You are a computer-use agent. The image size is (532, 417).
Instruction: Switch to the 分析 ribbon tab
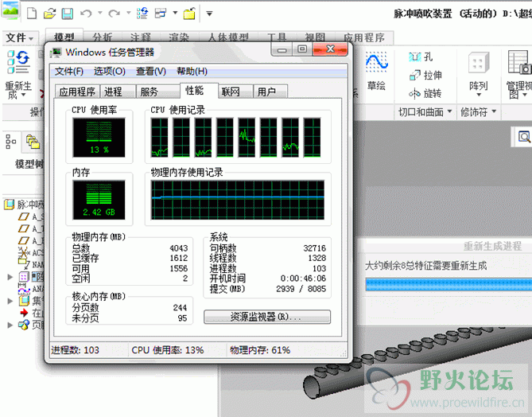(x=103, y=37)
